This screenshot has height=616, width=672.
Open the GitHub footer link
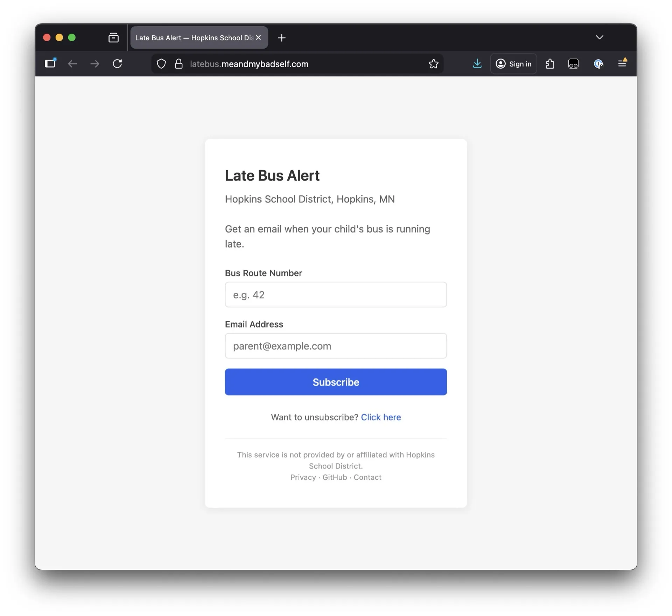(335, 477)
